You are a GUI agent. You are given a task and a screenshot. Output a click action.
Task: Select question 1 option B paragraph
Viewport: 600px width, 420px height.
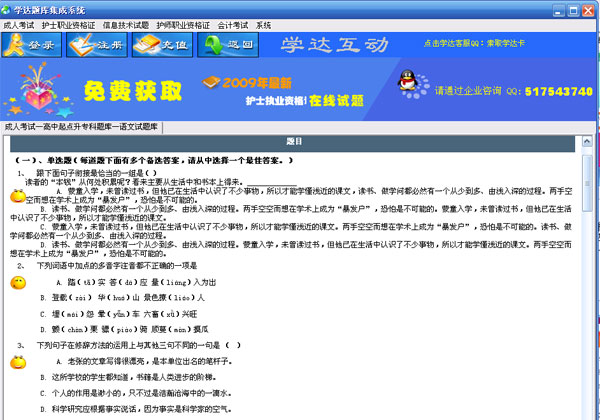[291, 213]
